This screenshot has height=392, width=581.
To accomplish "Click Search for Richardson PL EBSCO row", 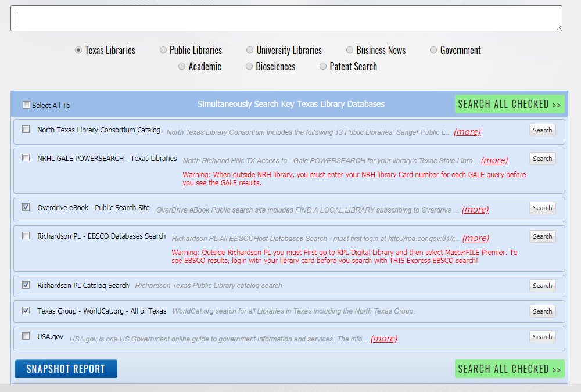I will click(x=543, y=236).
